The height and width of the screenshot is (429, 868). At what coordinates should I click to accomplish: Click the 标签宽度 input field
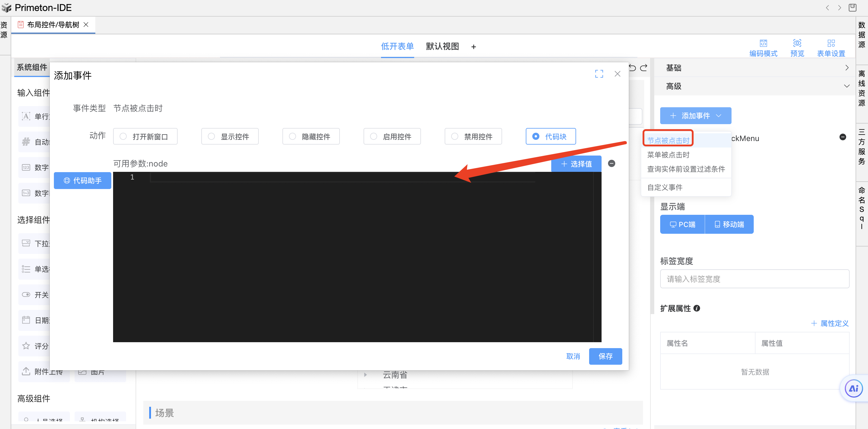[754, 279]
